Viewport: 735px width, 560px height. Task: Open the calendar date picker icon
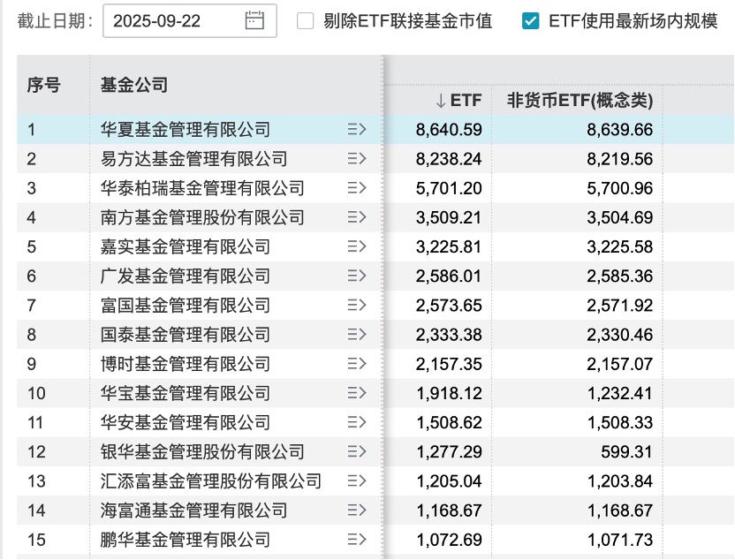coord(254,20)
